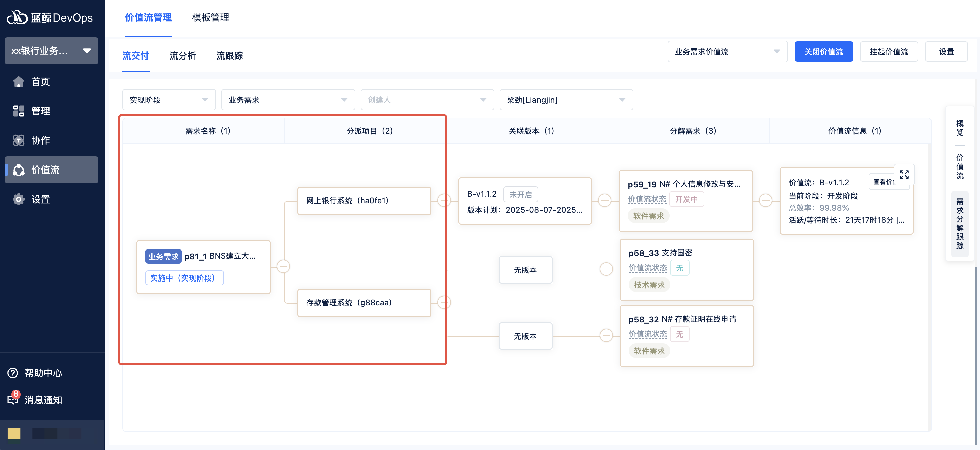Open the 设置 gear icon in sidebar
980x450 pixels.
tap(18, 199)
